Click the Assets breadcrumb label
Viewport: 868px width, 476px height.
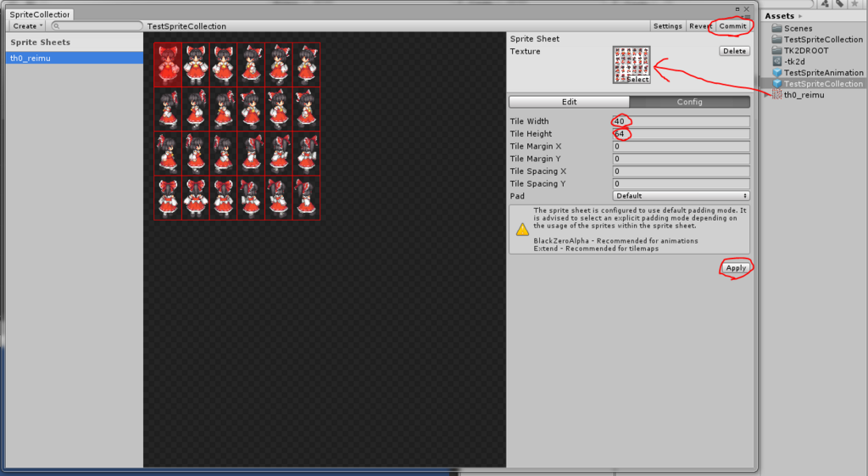(x=780, y=16)
